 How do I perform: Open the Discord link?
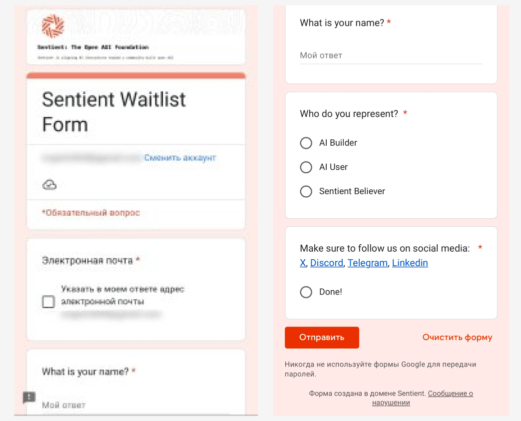point(326,263)
